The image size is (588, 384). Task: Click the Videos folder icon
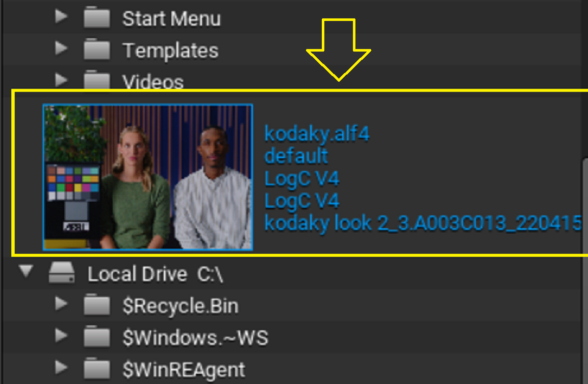[x=97, y=80]
